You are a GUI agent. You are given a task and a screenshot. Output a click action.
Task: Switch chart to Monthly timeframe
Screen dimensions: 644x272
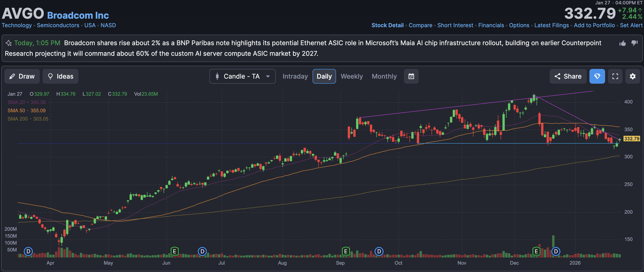[384, 76]
